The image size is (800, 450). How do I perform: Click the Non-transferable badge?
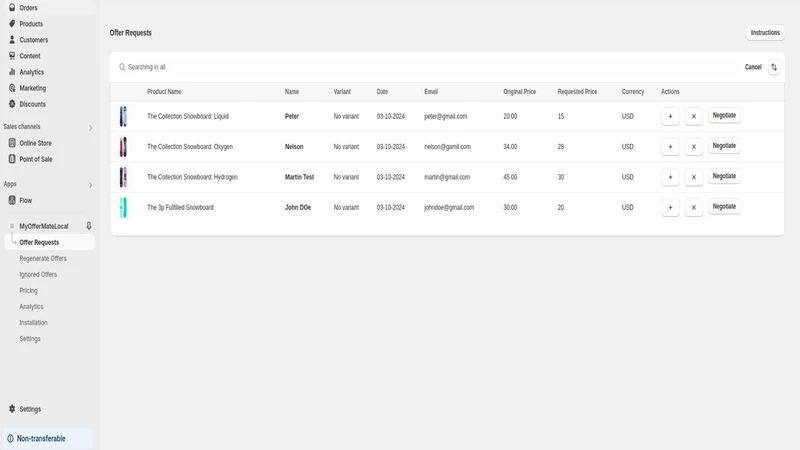[47, 438]
